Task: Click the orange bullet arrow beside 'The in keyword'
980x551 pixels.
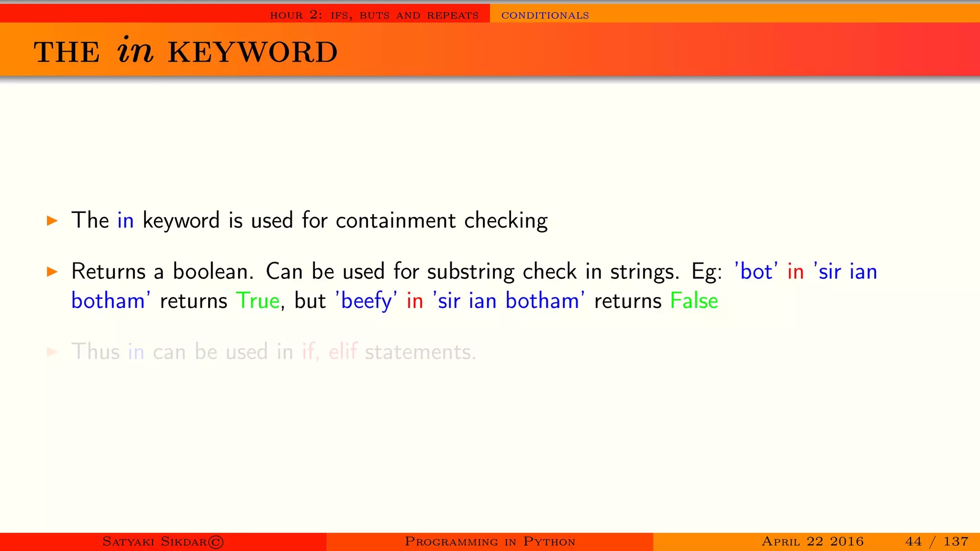Action: (52, 221)
